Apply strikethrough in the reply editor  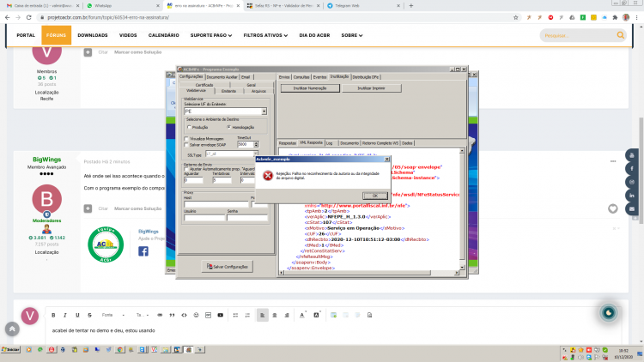pos(89,315)
